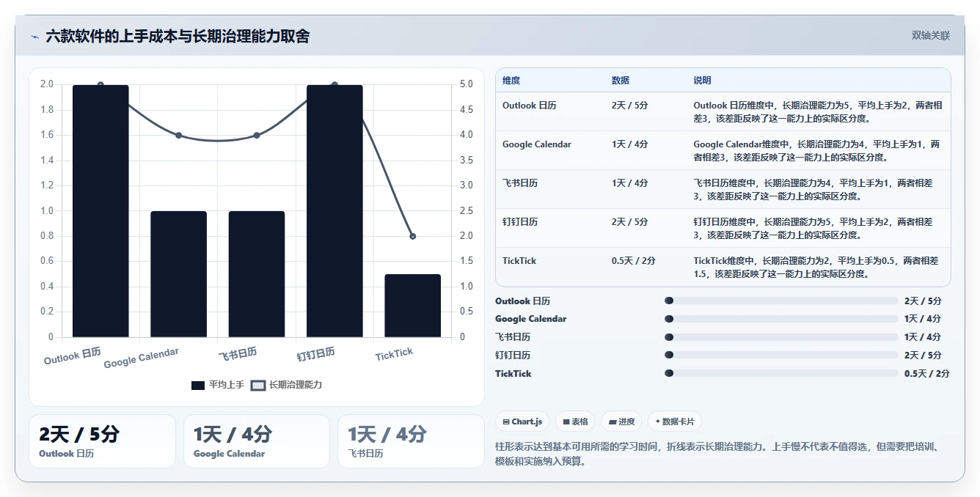Click the dark 平均上手 legend swatch
Image resolution: width=980 pixels, height=497 pixels.
click(198, 385)
